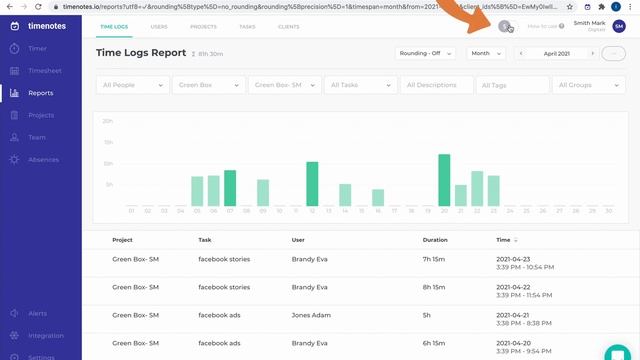Viewport: 640px width, 360px height.
Task: Click the export more options button
Action: click(613, 53)
